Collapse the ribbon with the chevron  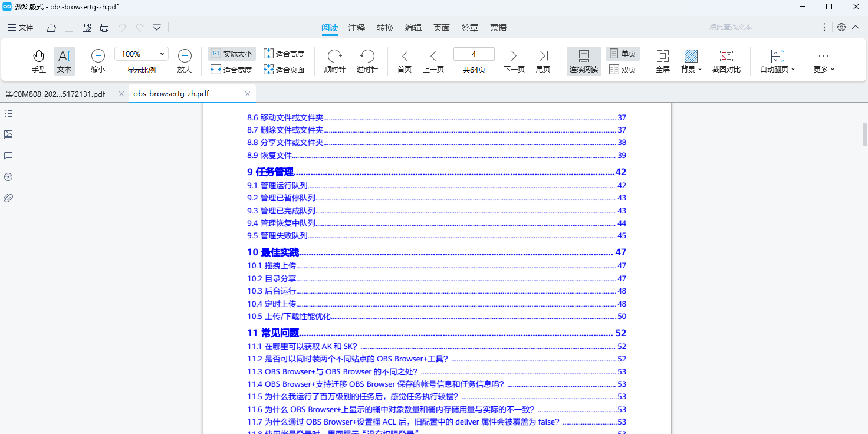tap(856, 27)
